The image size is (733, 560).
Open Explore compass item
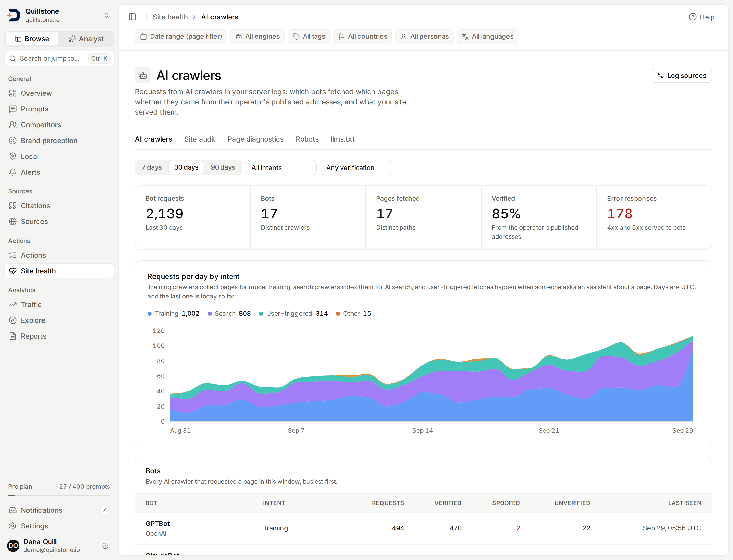coord(59,320)
